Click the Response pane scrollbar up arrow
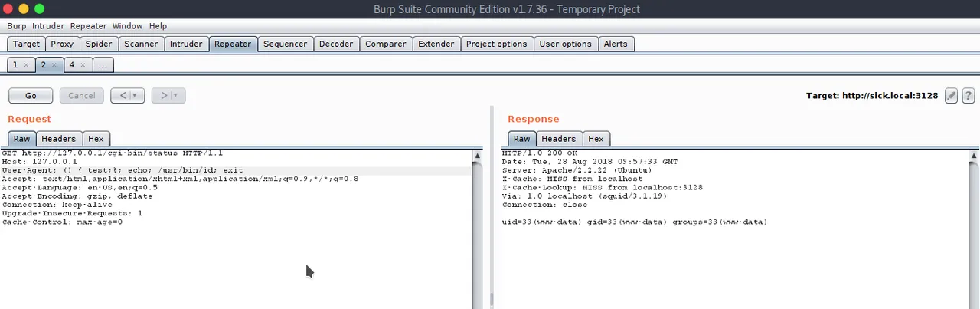The image size is (980, 309). tap(974, 156)
